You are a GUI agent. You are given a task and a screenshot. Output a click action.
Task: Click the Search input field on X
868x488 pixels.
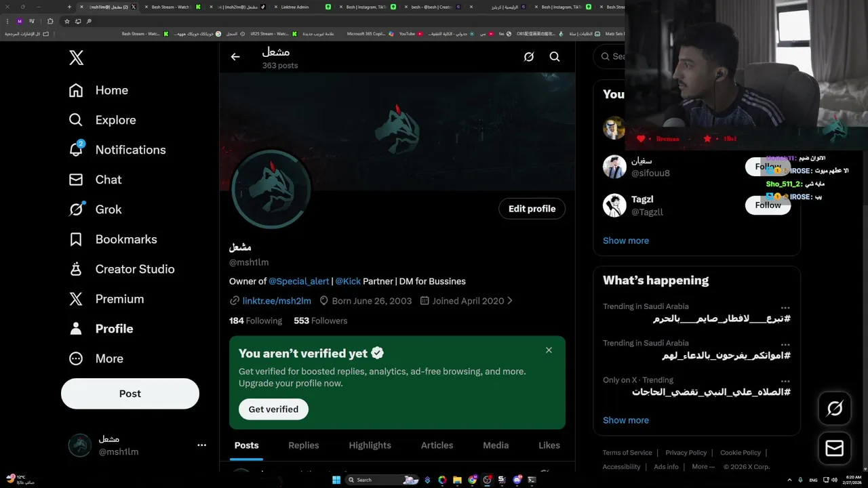[610, 57]
